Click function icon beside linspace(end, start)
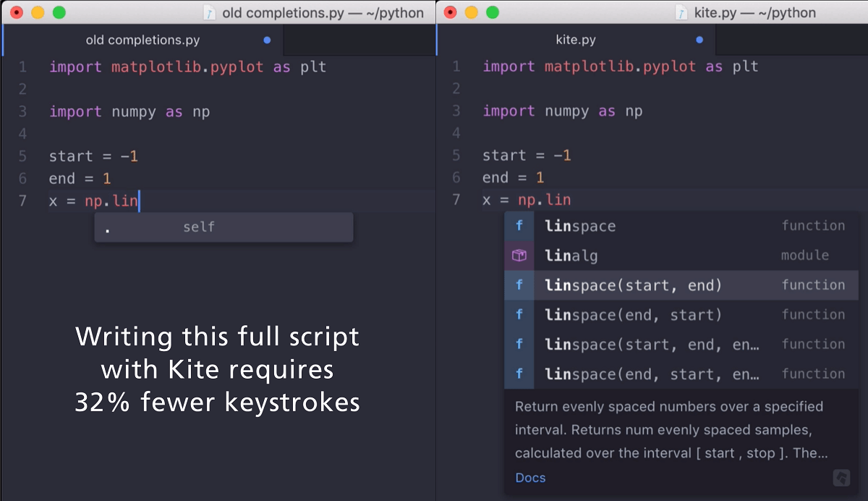Viewport: 868px width, 501px height. 519,315
